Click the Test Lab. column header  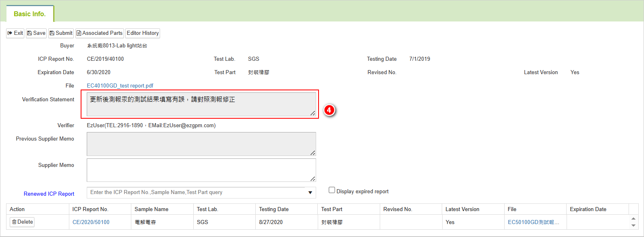(x=225, y=209)
